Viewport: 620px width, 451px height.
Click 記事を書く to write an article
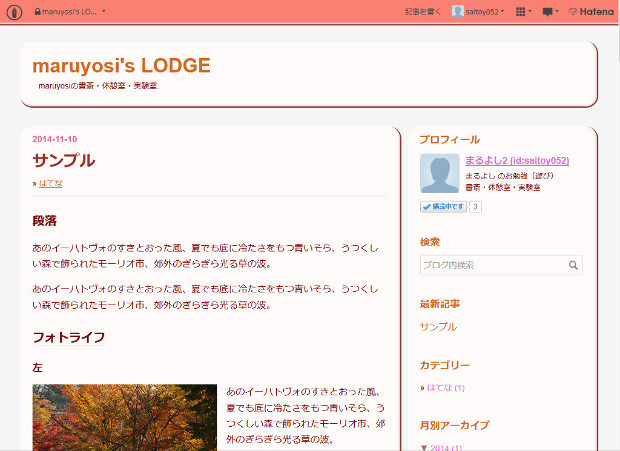pos(422,12)
